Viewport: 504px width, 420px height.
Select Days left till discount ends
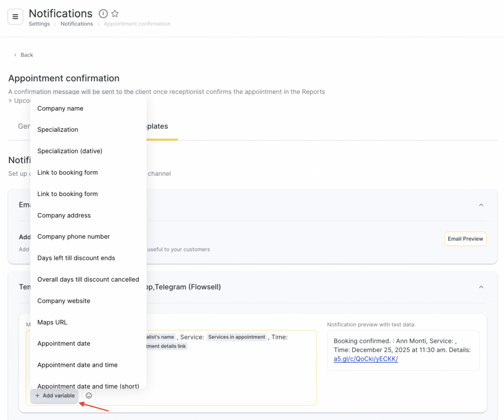click(76, 258)
